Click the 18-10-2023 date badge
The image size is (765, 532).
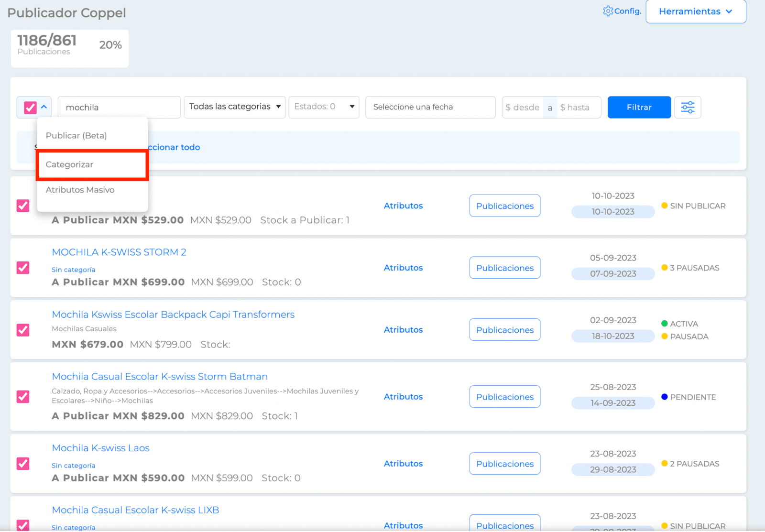click(613, 336)
